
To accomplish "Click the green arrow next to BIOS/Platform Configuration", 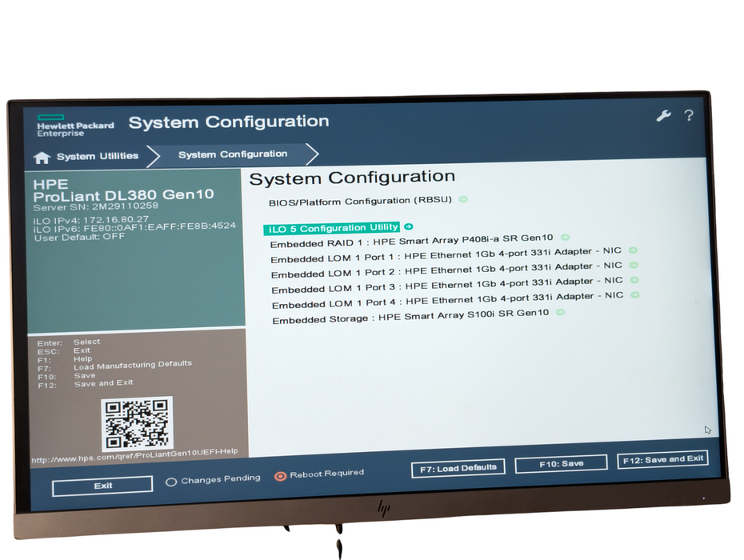I will pyautogui.click(x=463, y=199).
